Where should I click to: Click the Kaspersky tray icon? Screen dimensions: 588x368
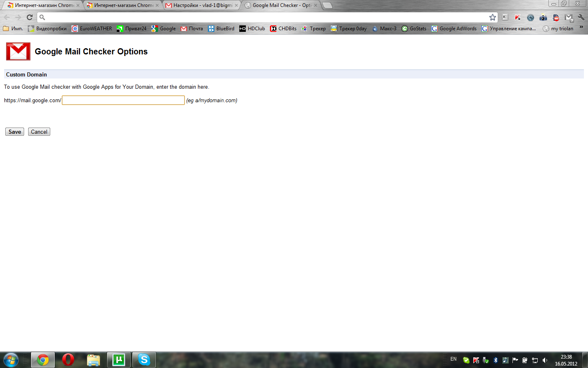point(476,360)
